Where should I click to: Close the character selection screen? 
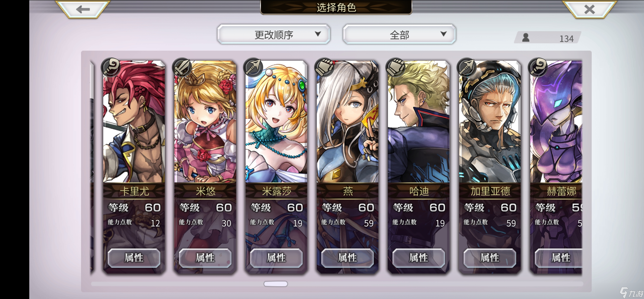[x=589, y=9]
